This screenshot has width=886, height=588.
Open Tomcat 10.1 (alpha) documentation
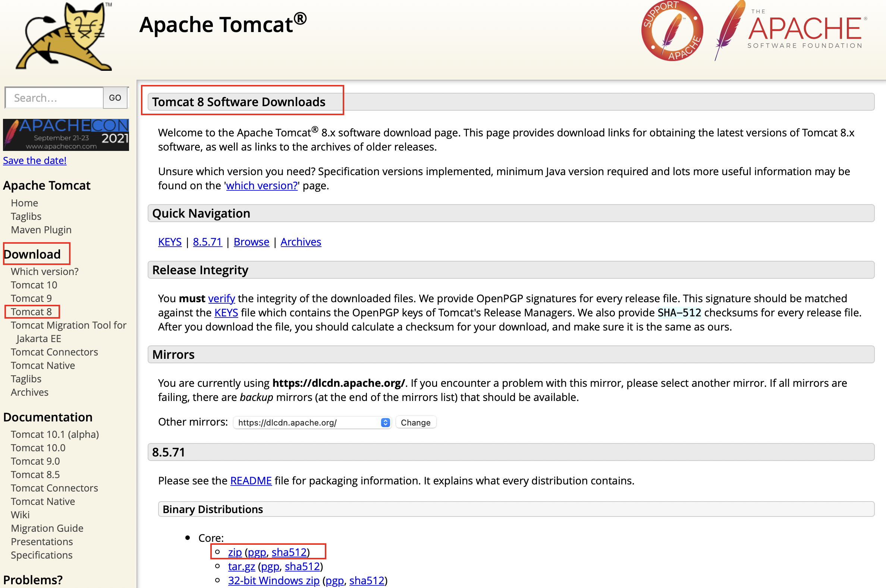(55, 434)
